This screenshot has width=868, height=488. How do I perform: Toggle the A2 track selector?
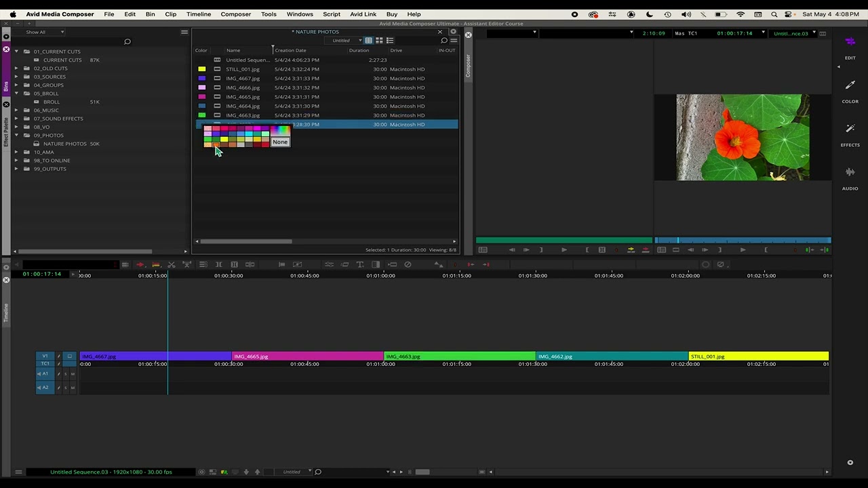(x=45, y=388)
